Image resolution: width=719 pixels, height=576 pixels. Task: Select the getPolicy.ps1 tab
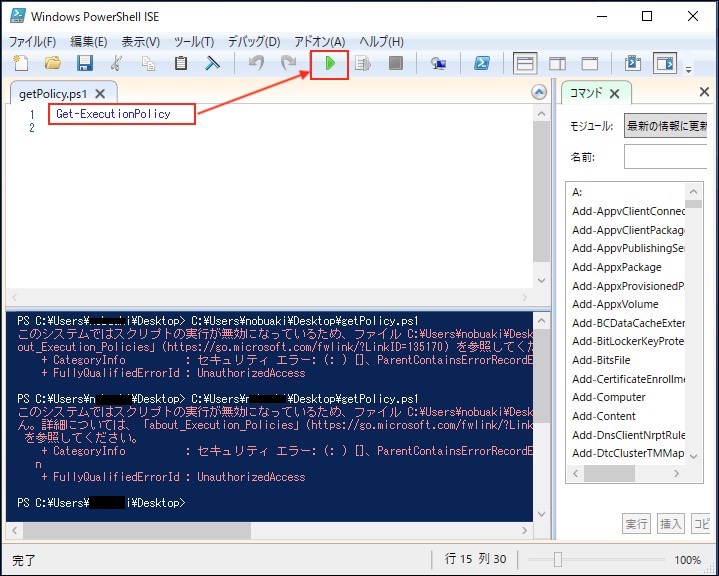point(53,94)
